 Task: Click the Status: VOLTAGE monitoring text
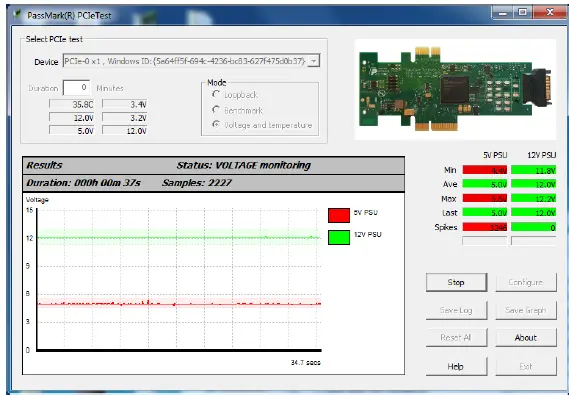point(243,165)
